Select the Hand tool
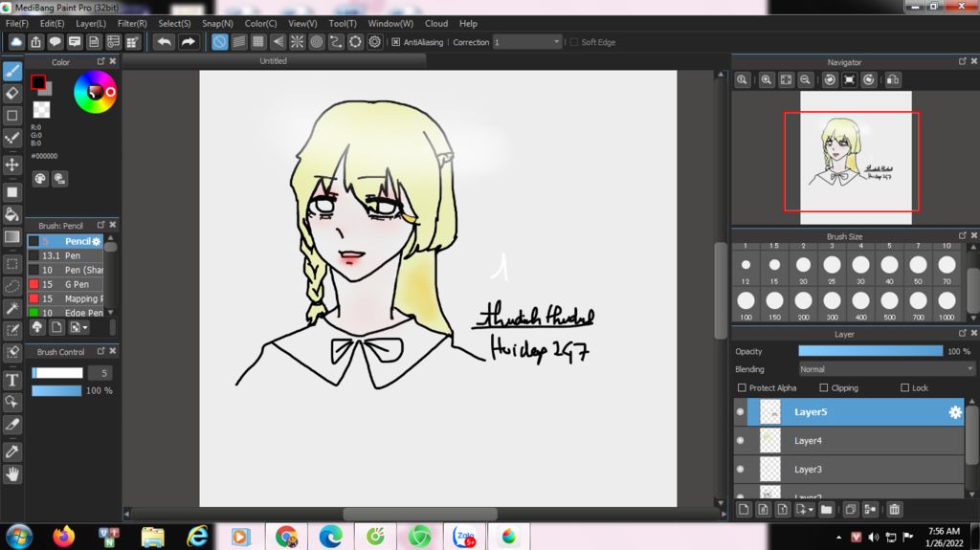The width and height of the screenshot is (980, 550). 12,474
